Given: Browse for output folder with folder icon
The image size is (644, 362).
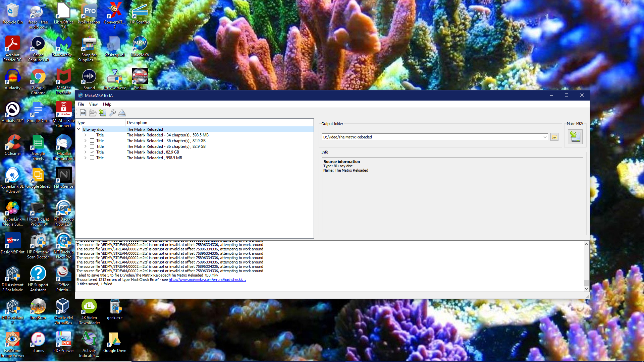Looking at the screenshot, I should (x=554, y=137).
